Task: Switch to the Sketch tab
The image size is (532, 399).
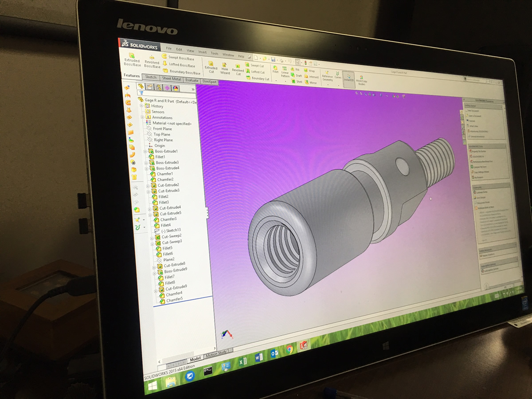Action: click(151, 77)
